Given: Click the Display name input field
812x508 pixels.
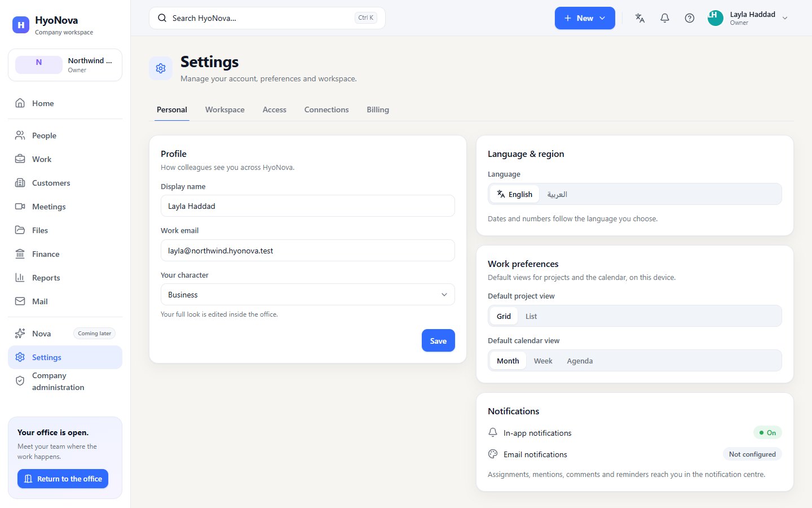Looking at the screenshot, I should [308, 206].
